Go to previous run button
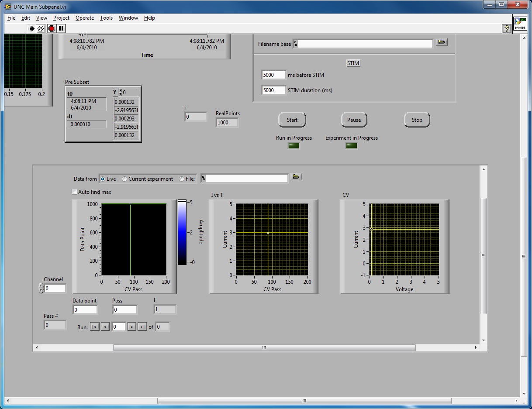 coord(105,327)
